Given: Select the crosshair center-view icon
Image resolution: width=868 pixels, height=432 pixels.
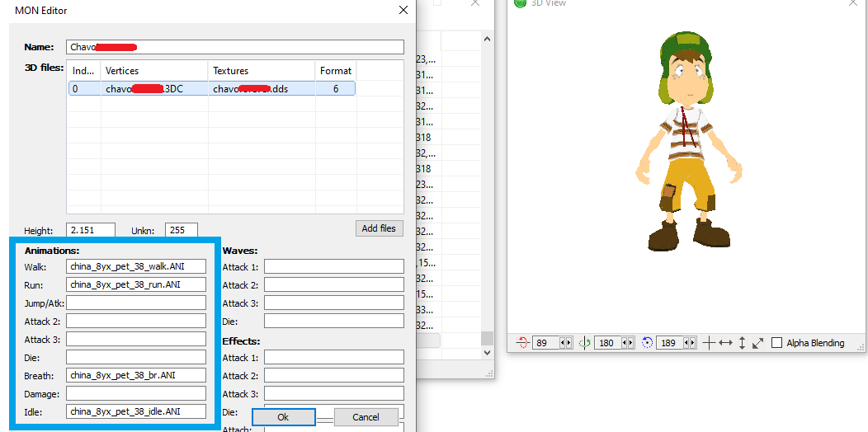Looking at the screenshot, I should pos(709,343).
